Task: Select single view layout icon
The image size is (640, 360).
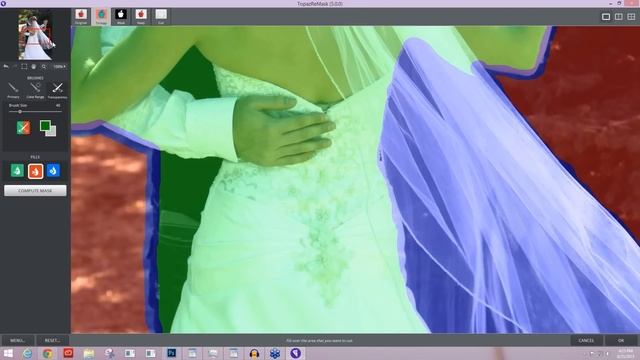Action: tap(606, 17)
